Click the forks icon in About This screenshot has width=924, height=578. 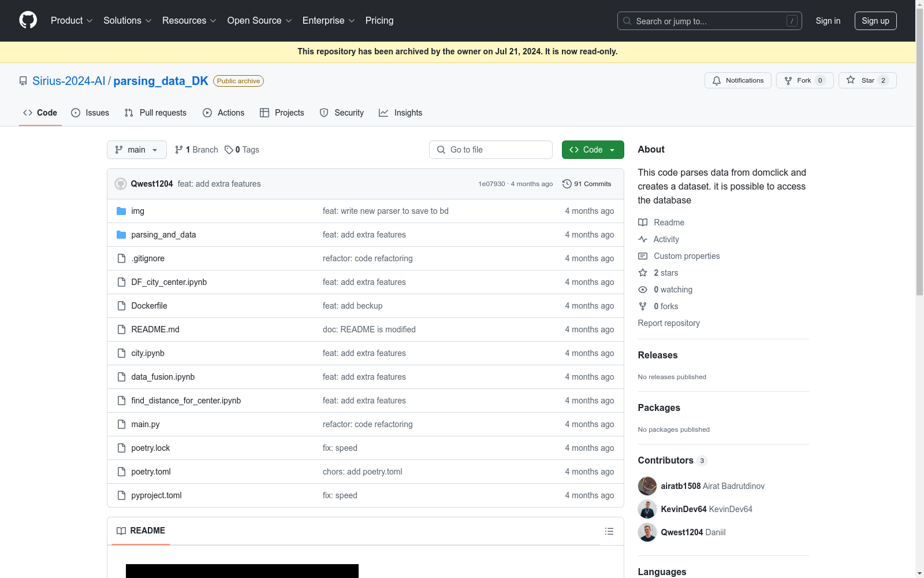(643, 306)
